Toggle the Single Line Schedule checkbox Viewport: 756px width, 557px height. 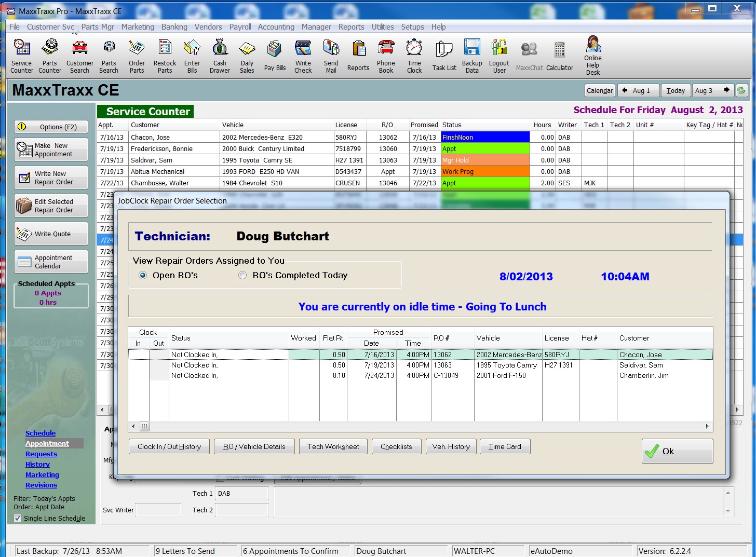[18, 518]
